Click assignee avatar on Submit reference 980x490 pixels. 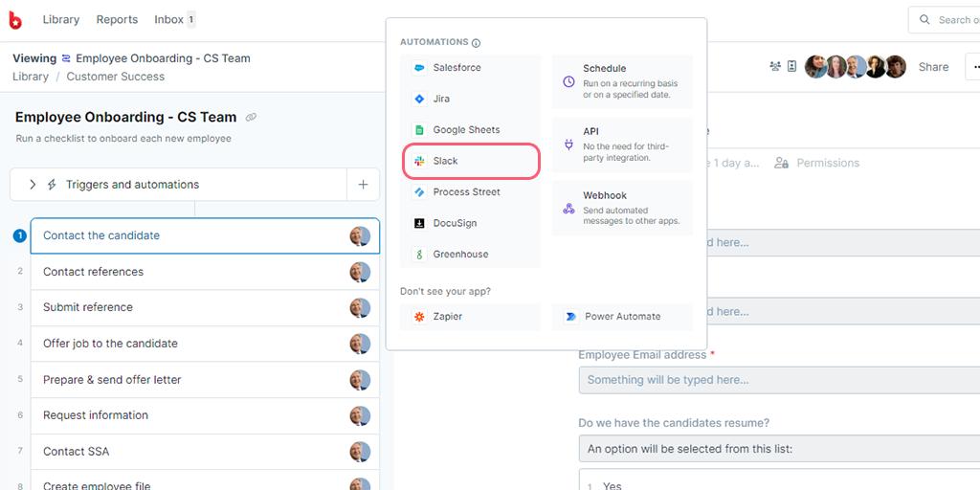point(360,308)
